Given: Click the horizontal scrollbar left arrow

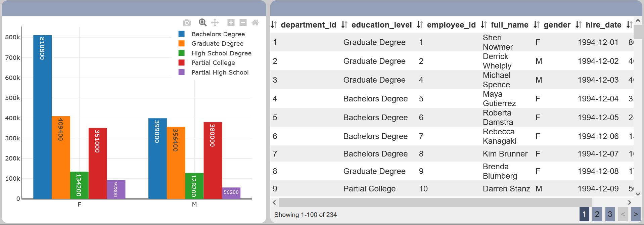Looking at the screenshot, I should (x=275, y=202).
